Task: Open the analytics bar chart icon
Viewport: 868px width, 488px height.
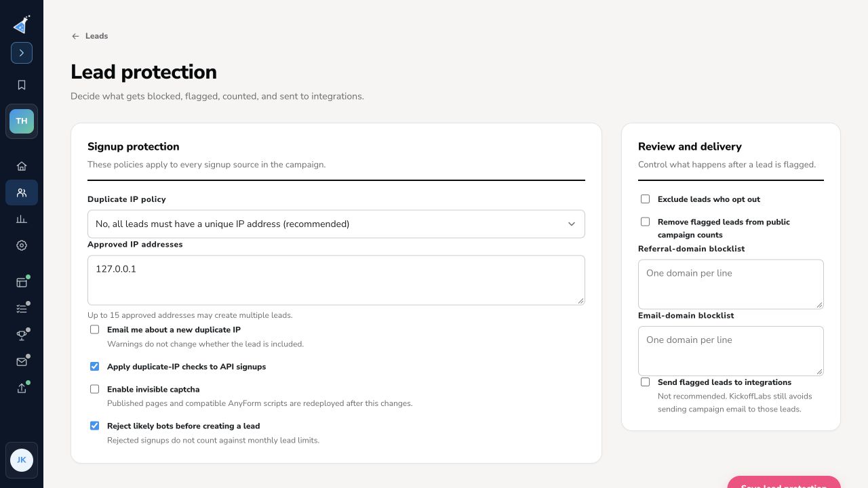Action: tap(22, 219)
